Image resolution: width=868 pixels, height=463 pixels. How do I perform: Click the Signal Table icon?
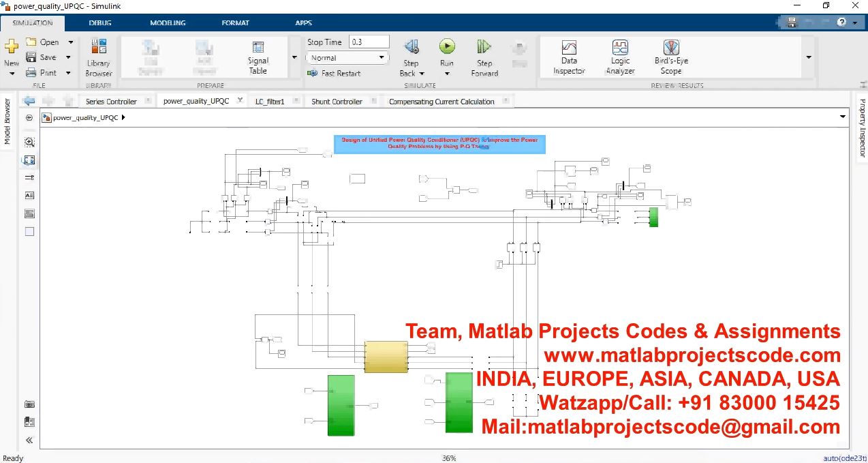[x=258, y=57]
